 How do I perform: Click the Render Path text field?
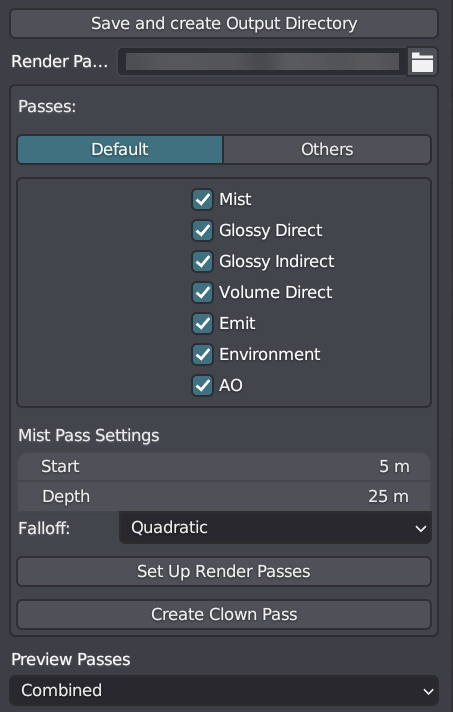pos(262,62)
